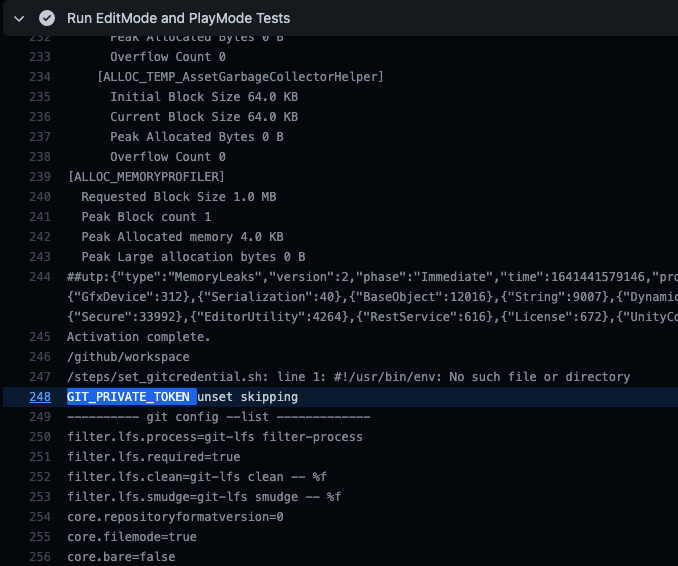Click line number 246
Screen dimensions: 678x566
coord(40,357)
